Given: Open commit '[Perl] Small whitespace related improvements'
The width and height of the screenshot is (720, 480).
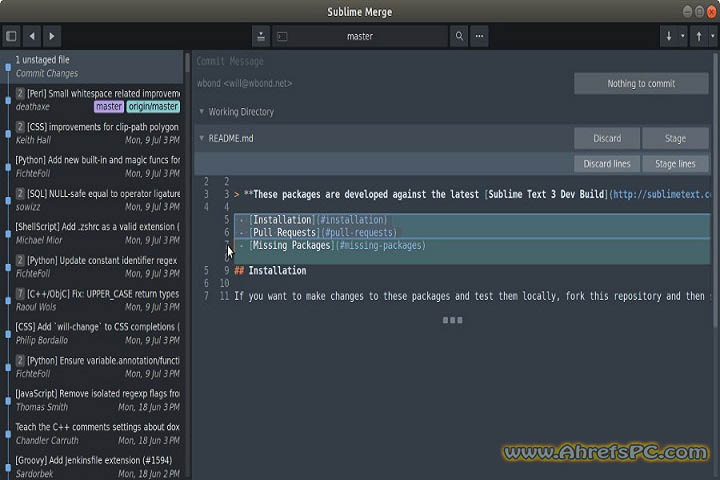Looking at the screenshot, I should 92,100.
